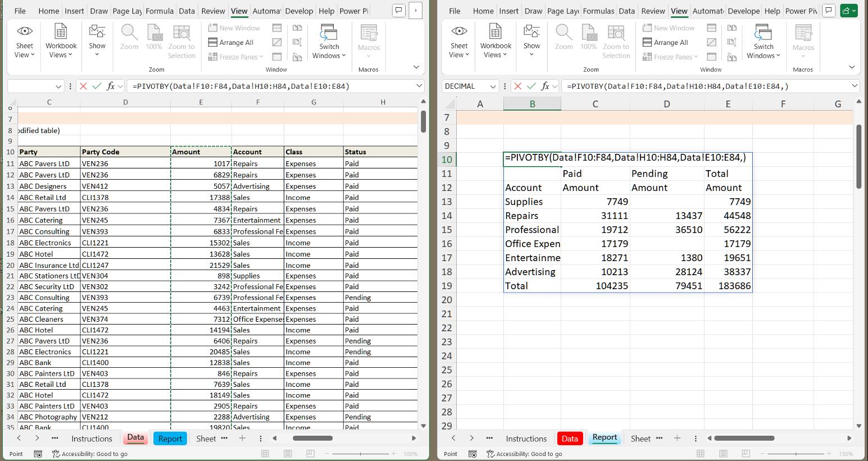
Task: Select Instructions sheet tab in left window
Action: (92, 439)
